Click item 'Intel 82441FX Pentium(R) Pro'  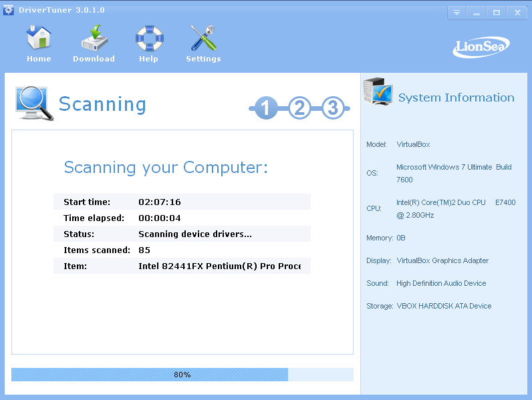219,266
